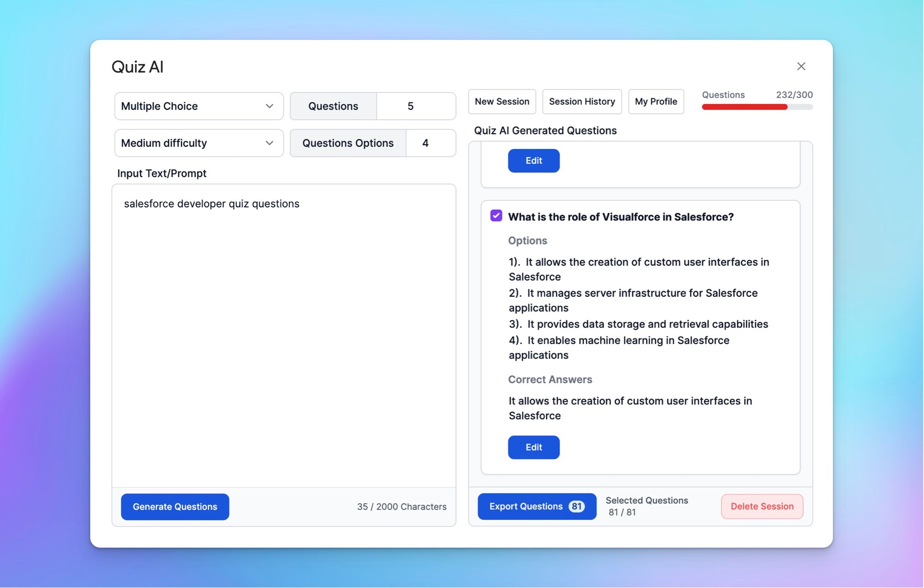Click the Session History tab icon
Viewport: 924px width, 588px height.
(582, 101)
